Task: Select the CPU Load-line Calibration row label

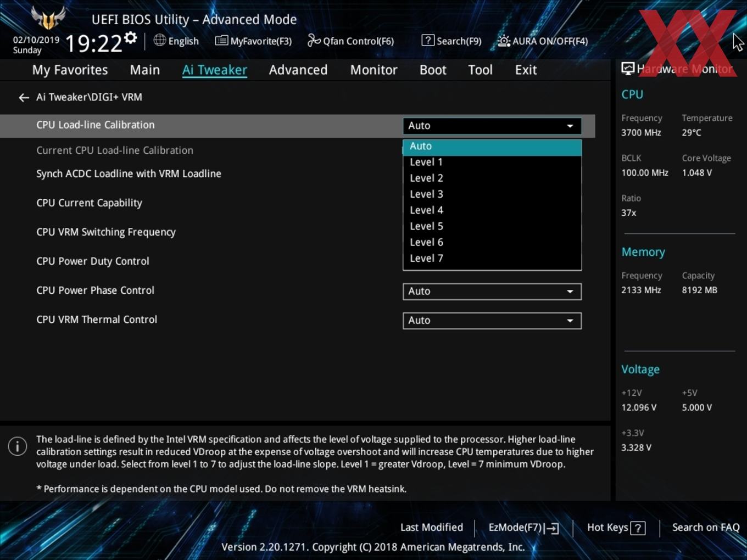Action: click(x=96, y=125)
